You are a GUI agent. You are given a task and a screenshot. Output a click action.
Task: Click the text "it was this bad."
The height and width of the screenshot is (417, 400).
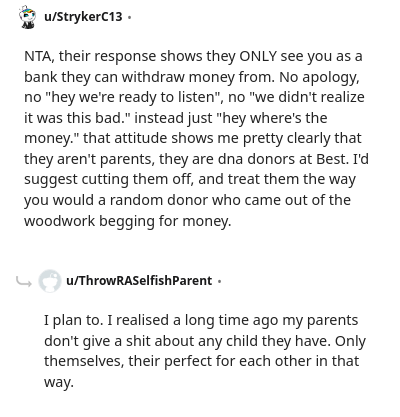click(x=77, y=118)
